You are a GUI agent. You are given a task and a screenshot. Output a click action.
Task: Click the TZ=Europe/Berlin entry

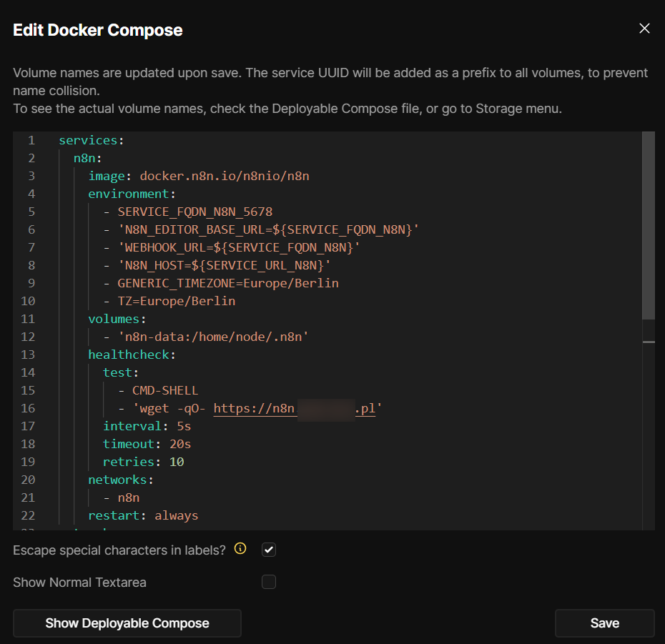[x=176, y=302]
